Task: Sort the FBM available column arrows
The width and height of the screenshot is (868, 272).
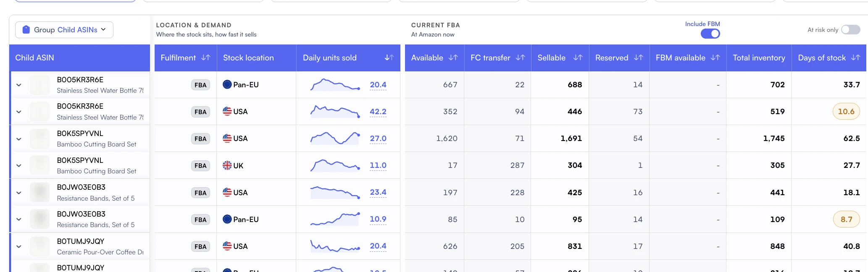Action: [x=715, y=58]
